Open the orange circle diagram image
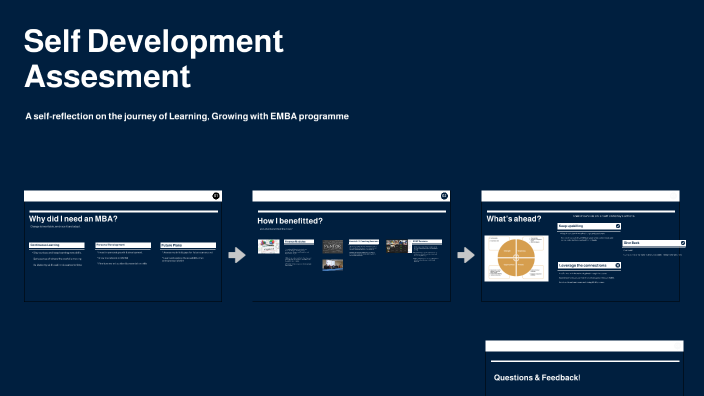Screen dimensions: 704x396 point(516,258)
